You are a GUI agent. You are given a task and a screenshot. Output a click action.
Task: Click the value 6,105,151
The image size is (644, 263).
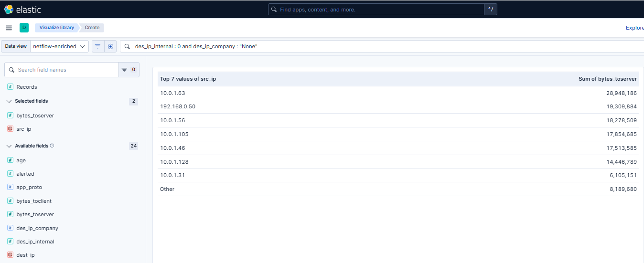pos(623,175)
